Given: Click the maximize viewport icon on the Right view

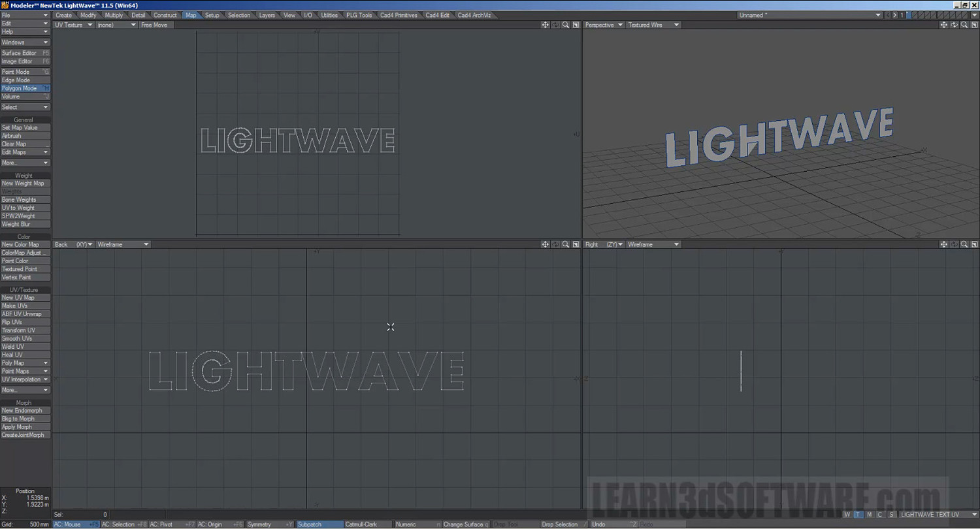Looking at the screenshot, I should [x=973, y=244].
